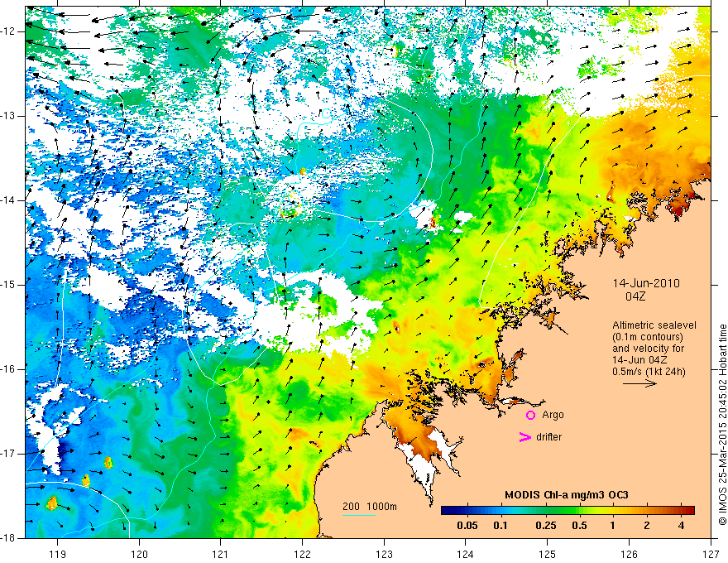728x563 pixels.
Task: Click the longitude label 127
Action: point(711,554)
